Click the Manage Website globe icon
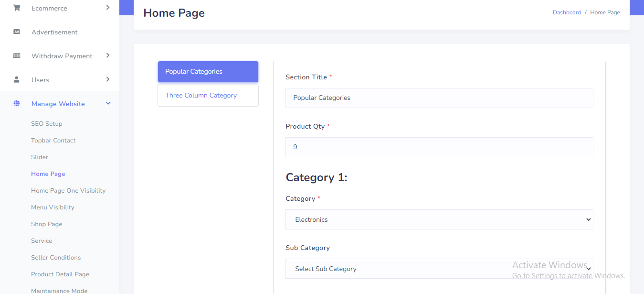This screenshot has width=644, height=294. tap(17, 104)
